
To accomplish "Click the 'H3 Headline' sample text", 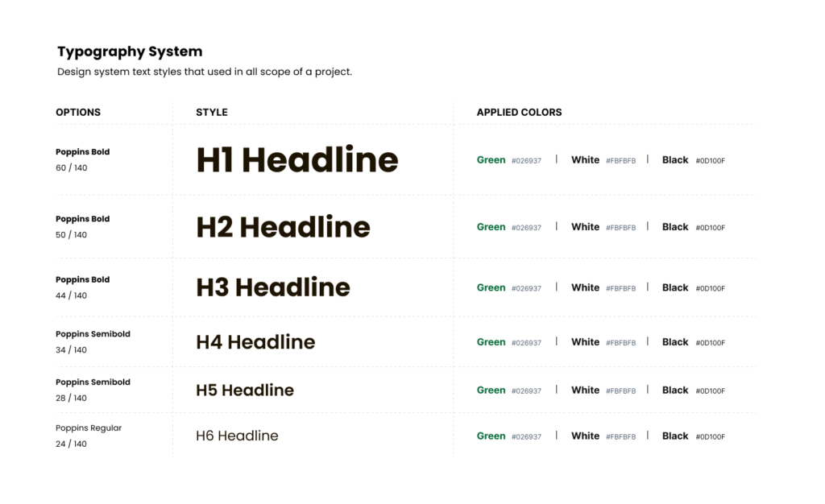I will pyautogui.click(x=273, y=287).
